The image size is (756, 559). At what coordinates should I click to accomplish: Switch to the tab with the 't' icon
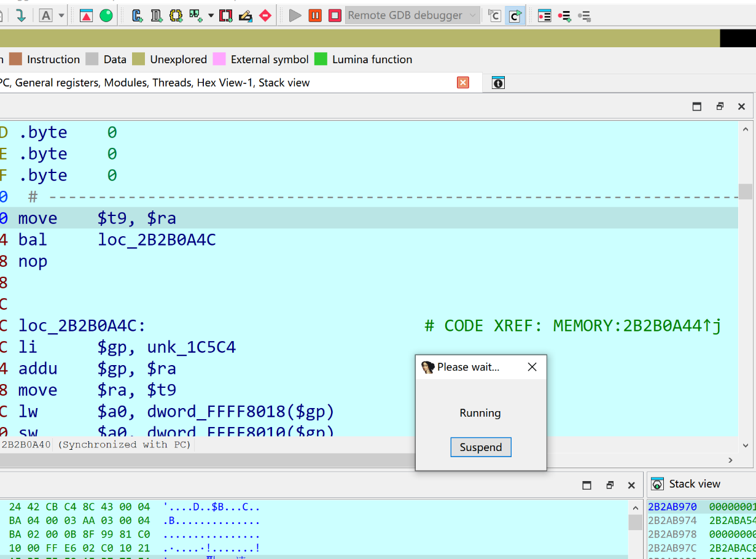coord(498,83)
